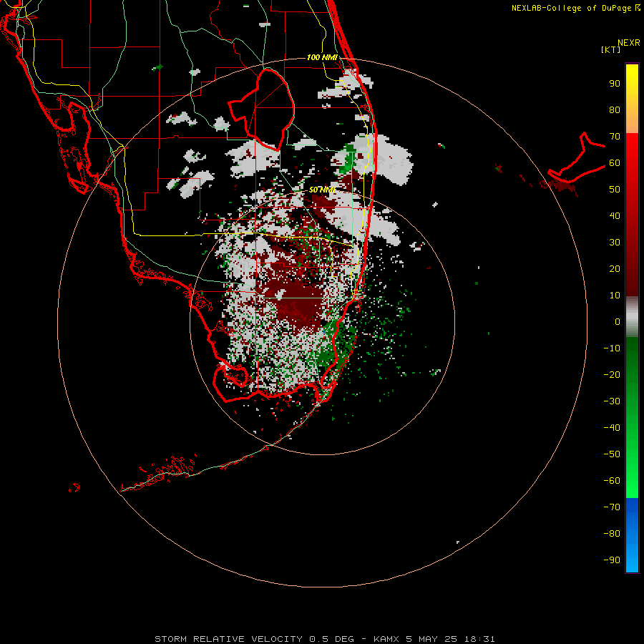644x644 pixels.
Task: Click the bright blue bottom segment of color bar
Action: (632, 535)
